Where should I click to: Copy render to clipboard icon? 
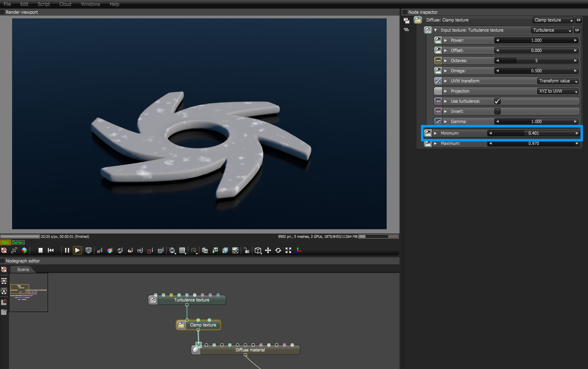pos(205,251)
